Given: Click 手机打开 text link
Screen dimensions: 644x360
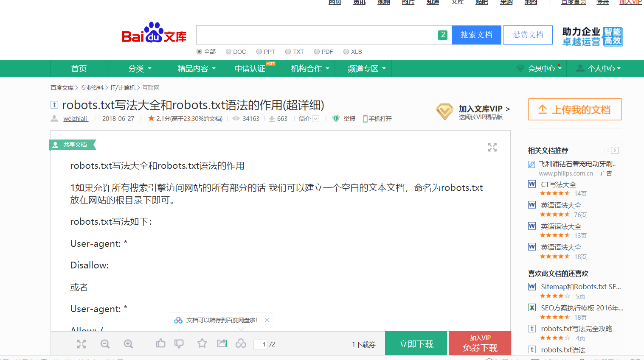Looking at the screenshot, I should tap(380, 119).
